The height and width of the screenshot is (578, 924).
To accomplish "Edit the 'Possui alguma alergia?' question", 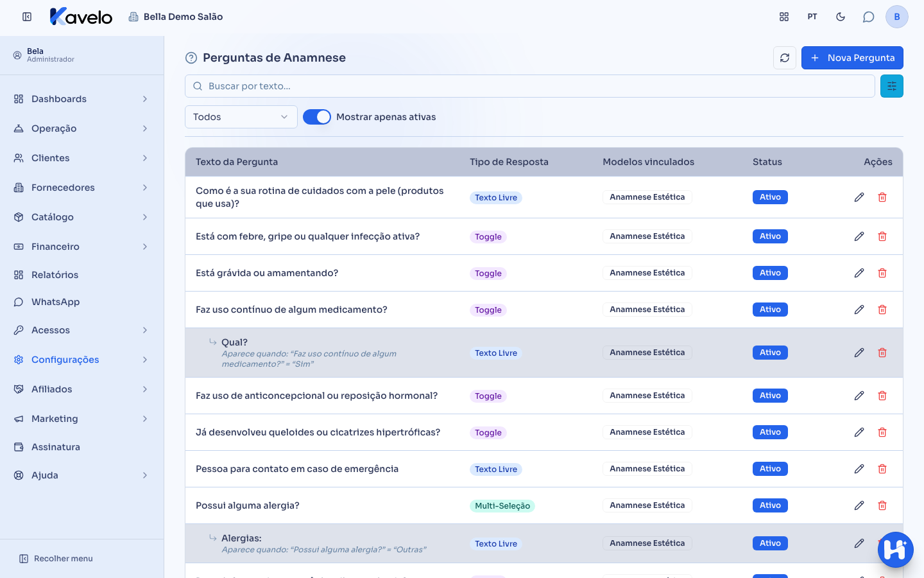I will coord(859,505).
